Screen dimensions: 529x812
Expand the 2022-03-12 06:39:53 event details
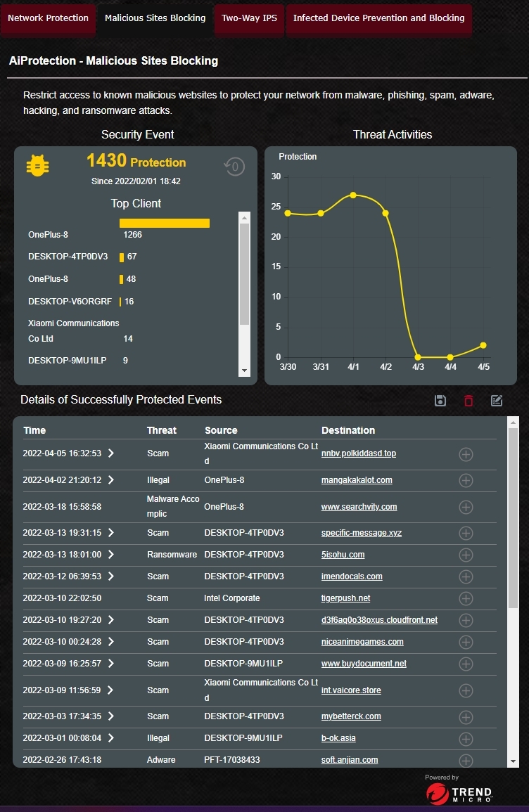click(x=111, y=576)
